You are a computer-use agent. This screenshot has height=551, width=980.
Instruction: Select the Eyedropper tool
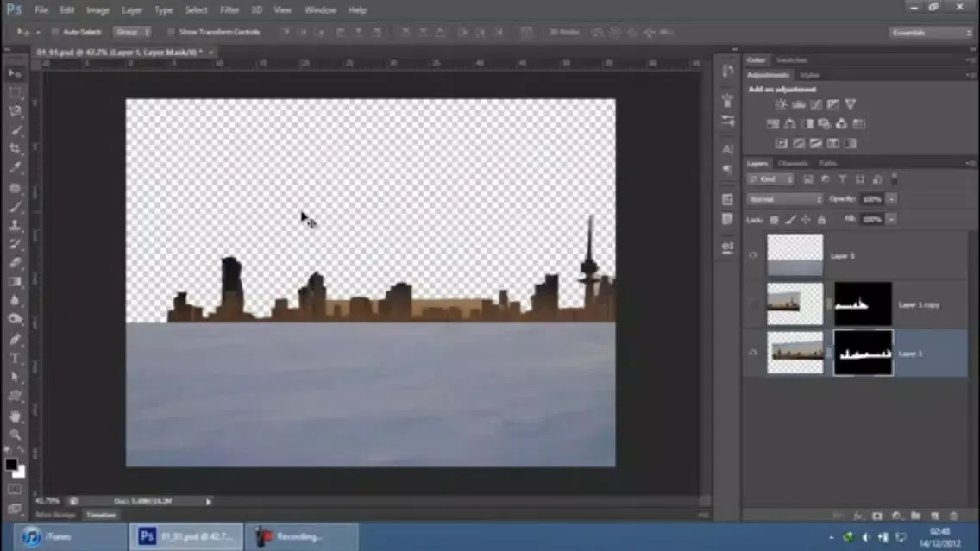[15, 167]
